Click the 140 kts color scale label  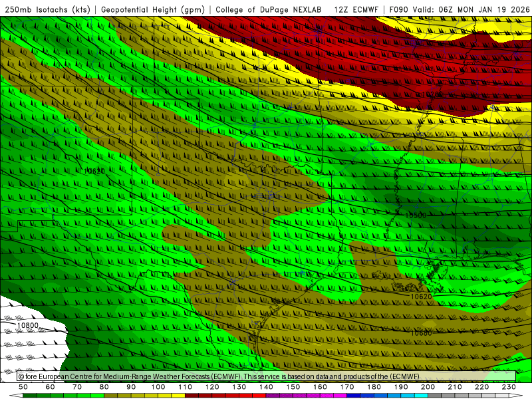point(267,387)
